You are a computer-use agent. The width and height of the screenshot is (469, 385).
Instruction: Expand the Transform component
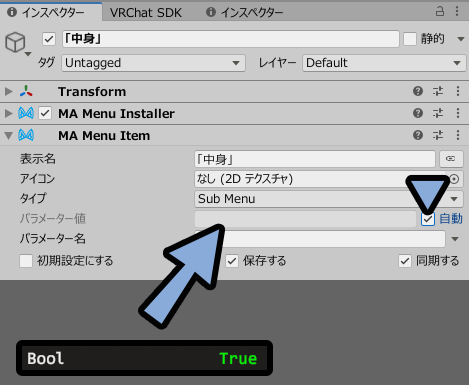tap(9, 91)
